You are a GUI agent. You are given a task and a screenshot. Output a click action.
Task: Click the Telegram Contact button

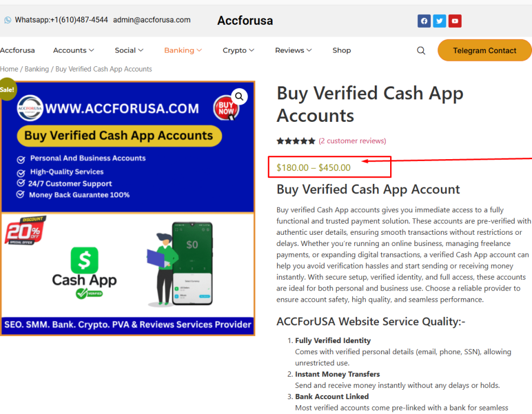[x=484, y=50]
